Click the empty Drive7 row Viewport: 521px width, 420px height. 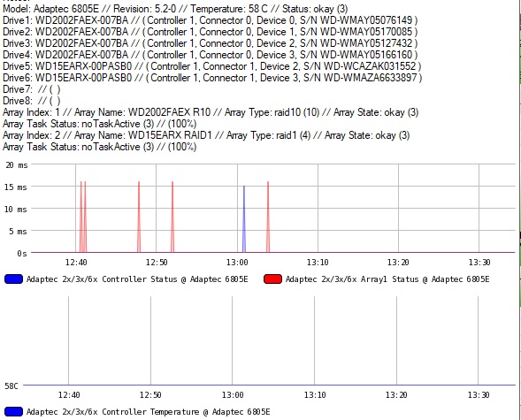click(32, 89)
